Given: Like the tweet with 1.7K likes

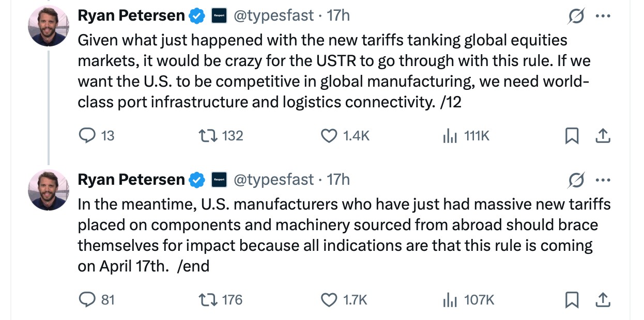Looking at the screenshot, I should pos(329,300).
